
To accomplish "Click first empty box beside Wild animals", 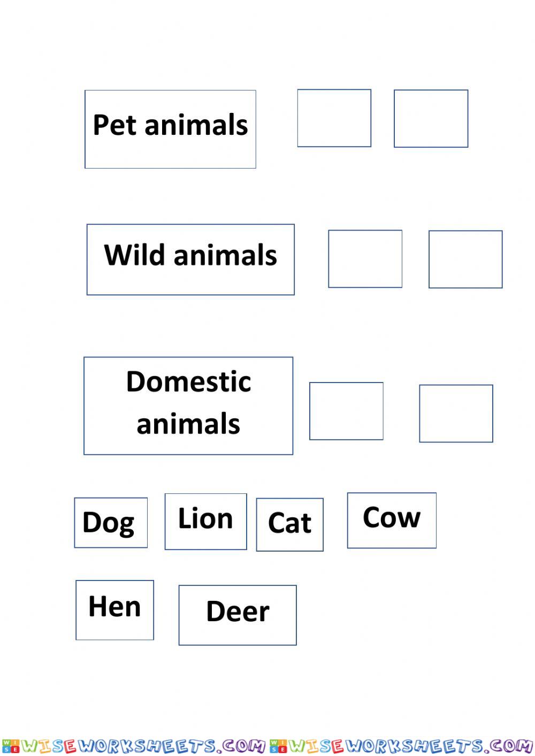I will pyautogui.click(x=365, y=259).
